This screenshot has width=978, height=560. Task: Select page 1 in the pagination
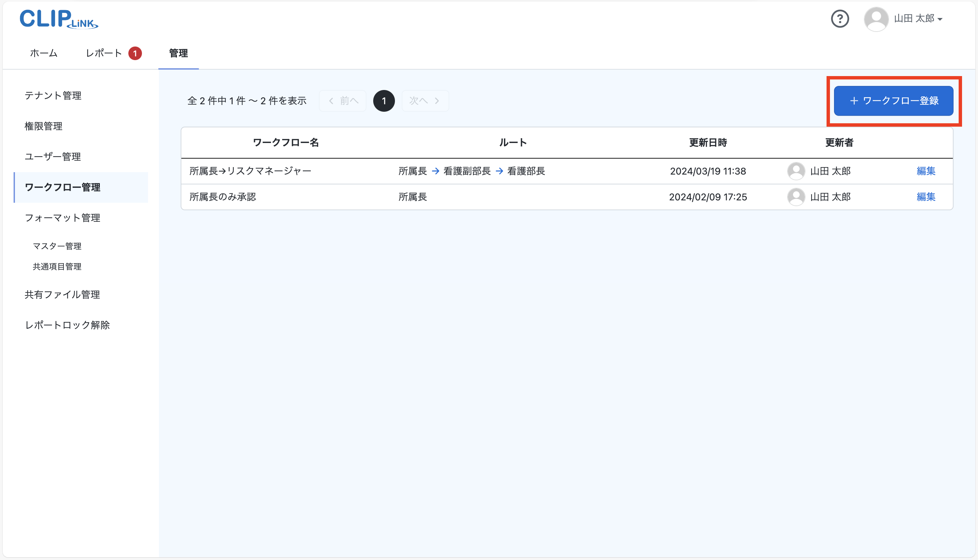point(384,101)
